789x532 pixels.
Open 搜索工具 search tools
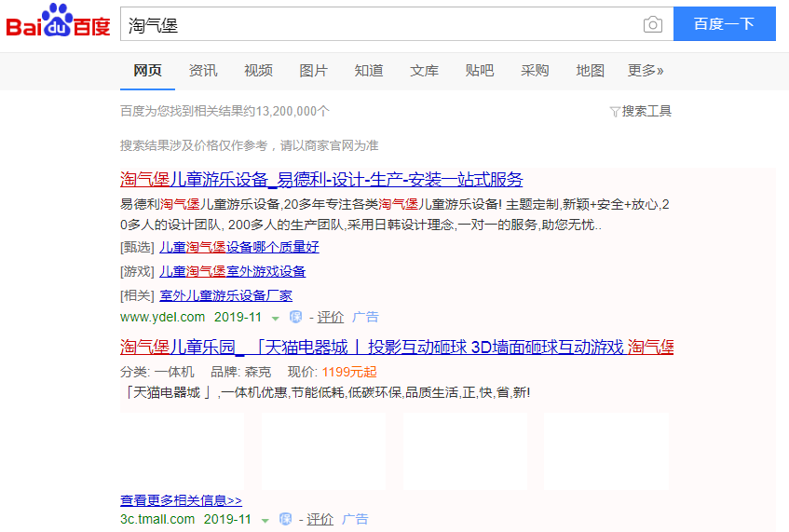646,111
